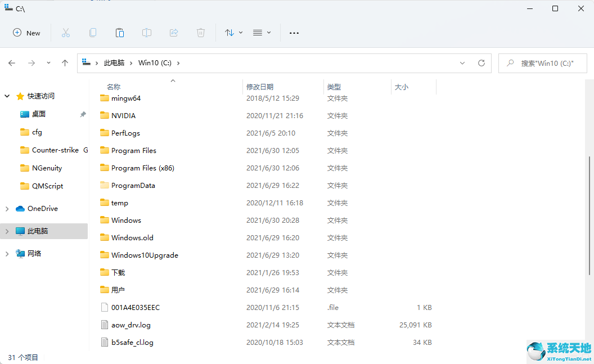This screenshot has width=594, height=364.
Task: Go back with the left arrow
Action: 12,63
